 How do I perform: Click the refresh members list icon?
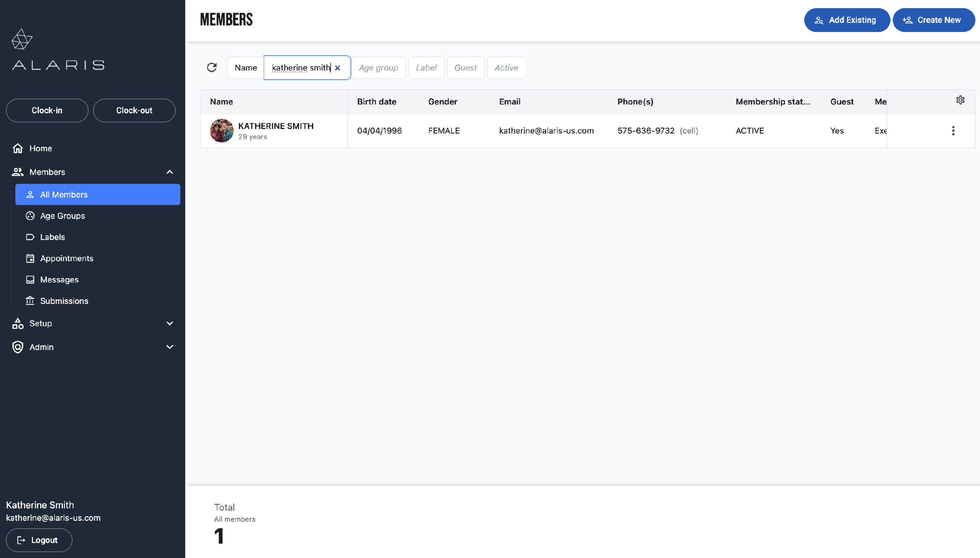(212, 68)
